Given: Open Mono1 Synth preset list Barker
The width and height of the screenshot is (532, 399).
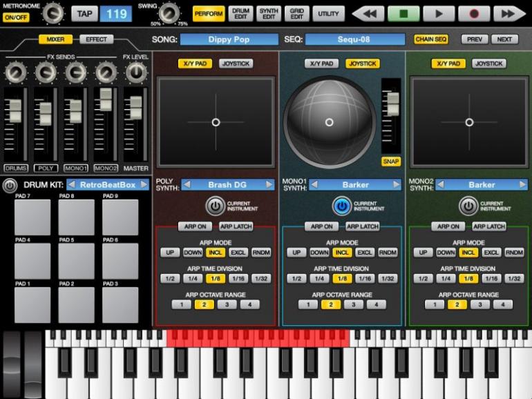Looking at the screenshot, I should click(355, 185).
